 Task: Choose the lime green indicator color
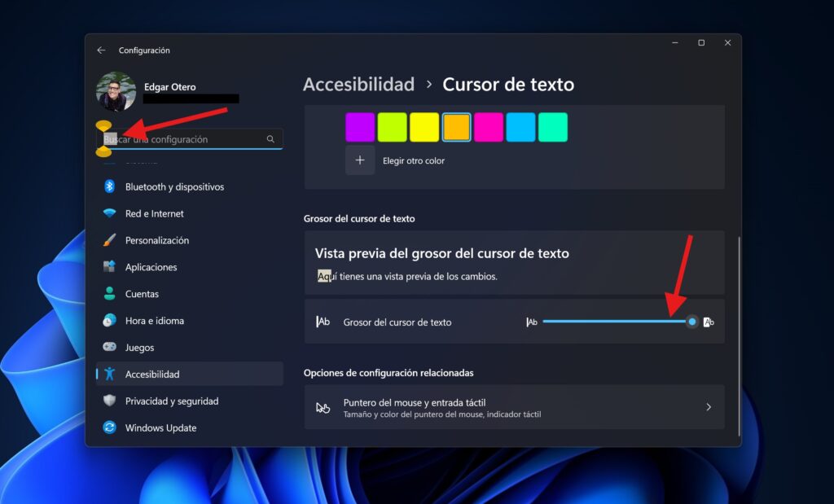(x=392, y=127)
